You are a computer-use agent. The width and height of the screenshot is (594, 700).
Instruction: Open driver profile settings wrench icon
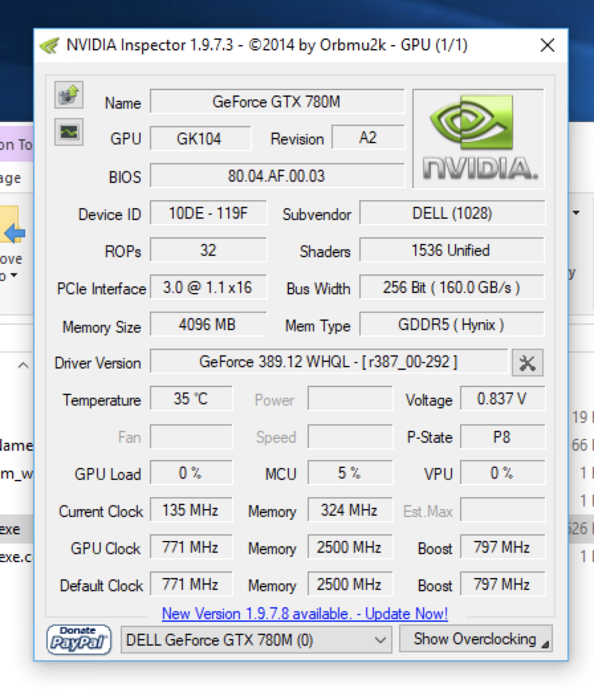click(x=528, y=363)
